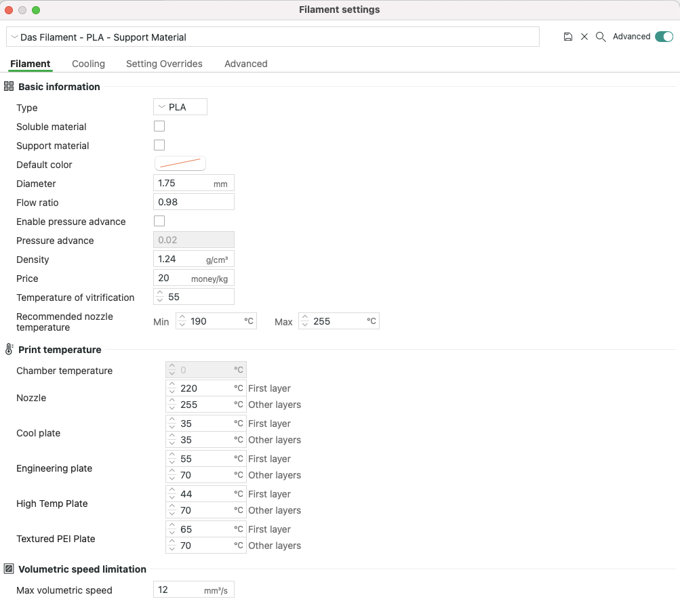Click the save preset floppy disk icon
This screenshot has height=616, width=680.
(x=568, y=37)
